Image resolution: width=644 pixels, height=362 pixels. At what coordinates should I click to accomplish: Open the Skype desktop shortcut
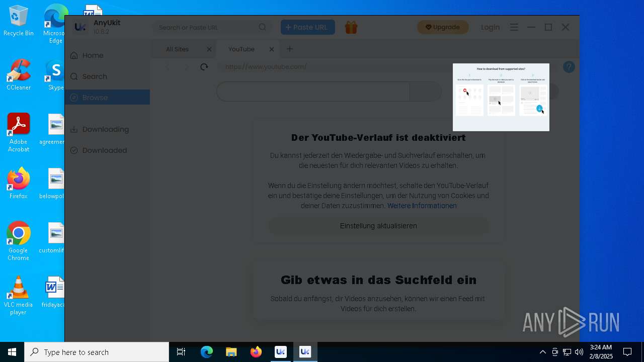click(54, 75)
